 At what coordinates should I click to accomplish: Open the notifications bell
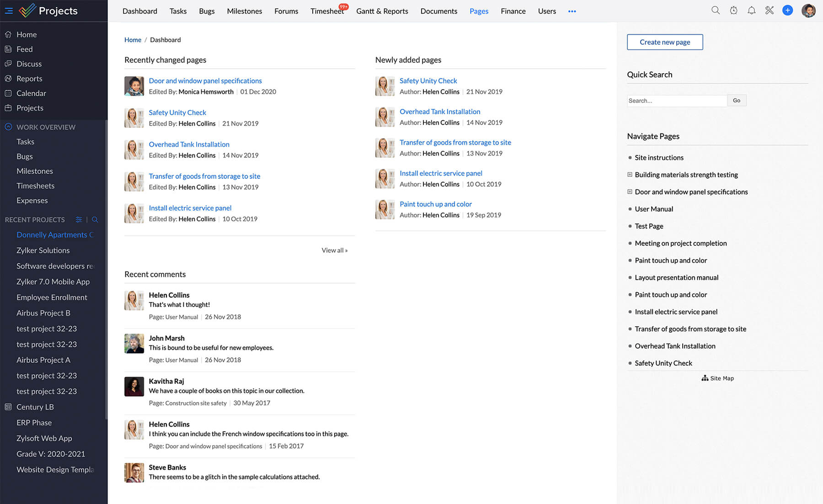tap(751, 11)
